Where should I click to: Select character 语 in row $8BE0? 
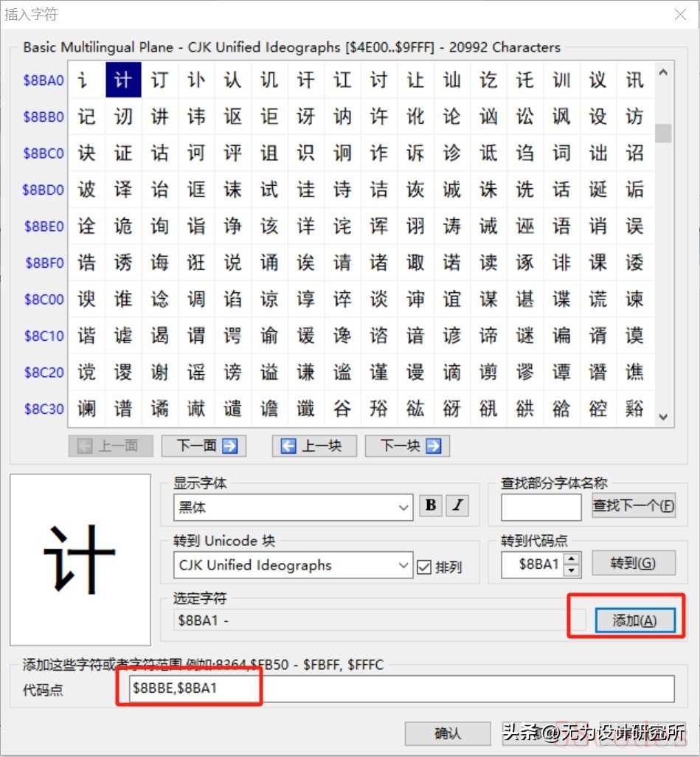tap(561, 226)
